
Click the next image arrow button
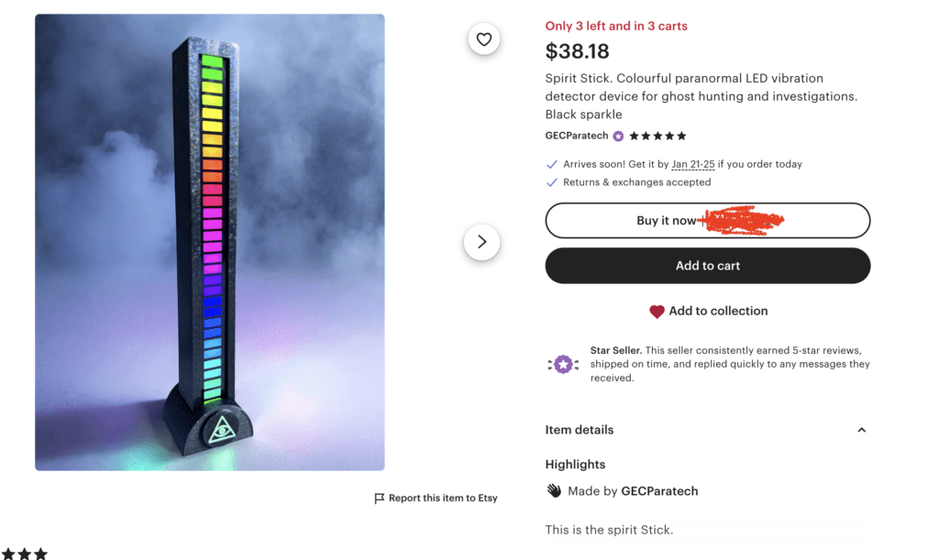(481, 243)
